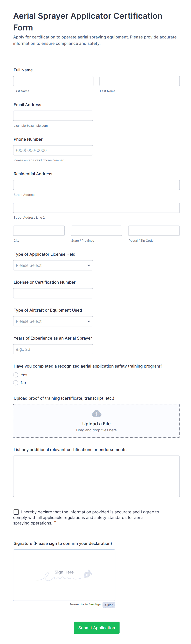Viewport: 191px width, 644px height.
Task: Open the Applicator License type dropdown
Action: [53, 265]
